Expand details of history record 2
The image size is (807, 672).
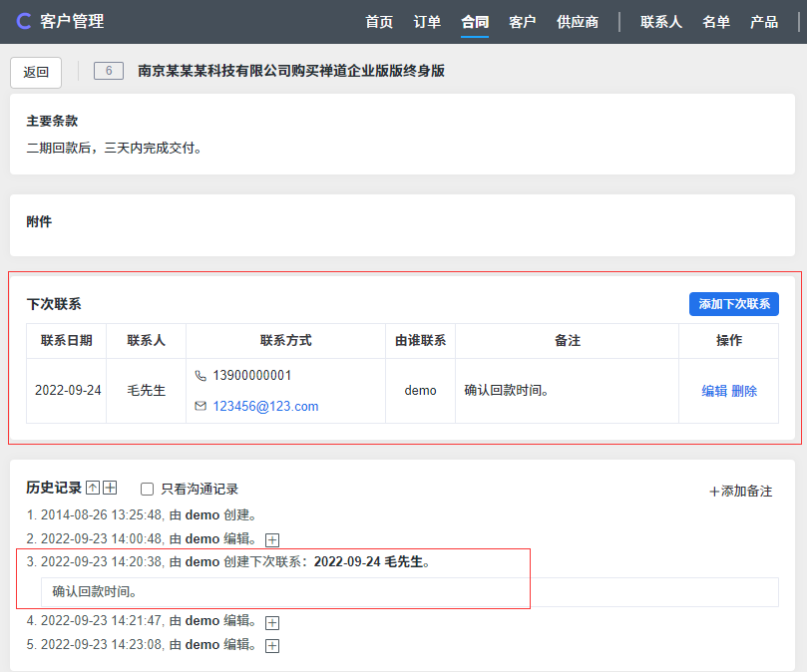tap(272, 539)
